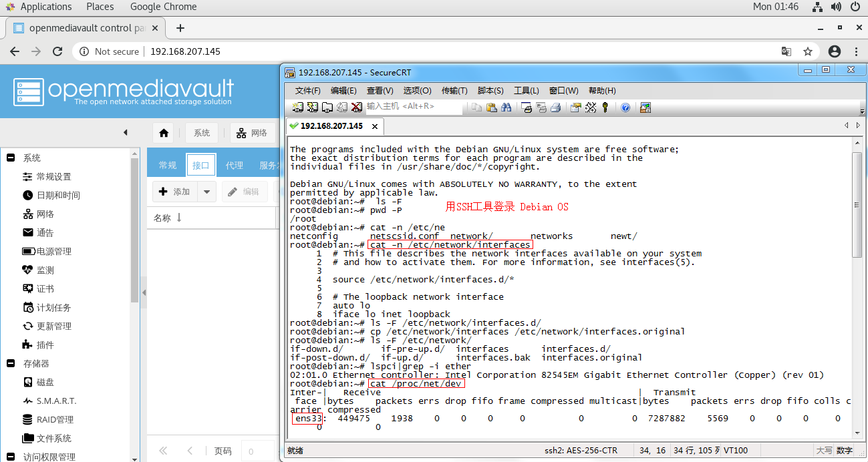868x462 pixels.
Task: Click the home breadcrumb icon in openmediavault
Action: coord(163,132)
